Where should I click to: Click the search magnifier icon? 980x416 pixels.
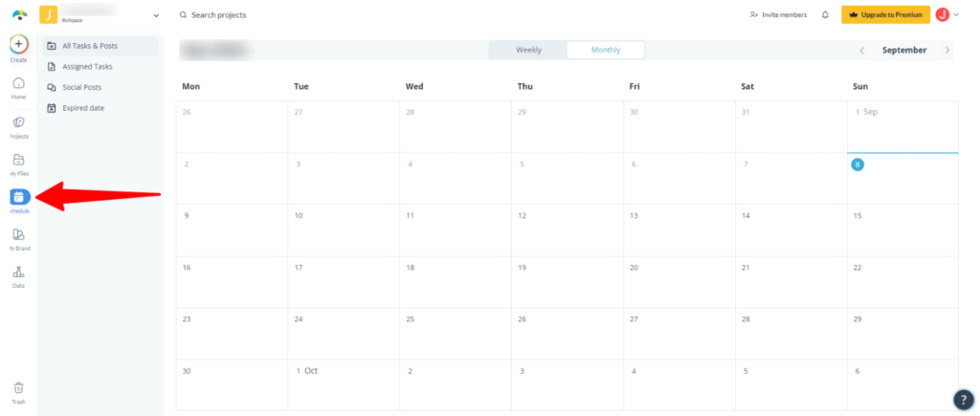183,15
